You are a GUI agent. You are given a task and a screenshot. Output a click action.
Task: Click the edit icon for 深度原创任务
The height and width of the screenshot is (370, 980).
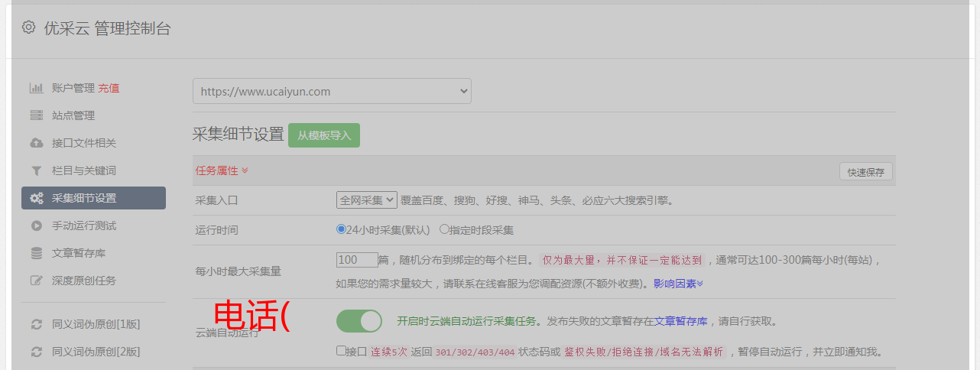(x=36, y=281)
